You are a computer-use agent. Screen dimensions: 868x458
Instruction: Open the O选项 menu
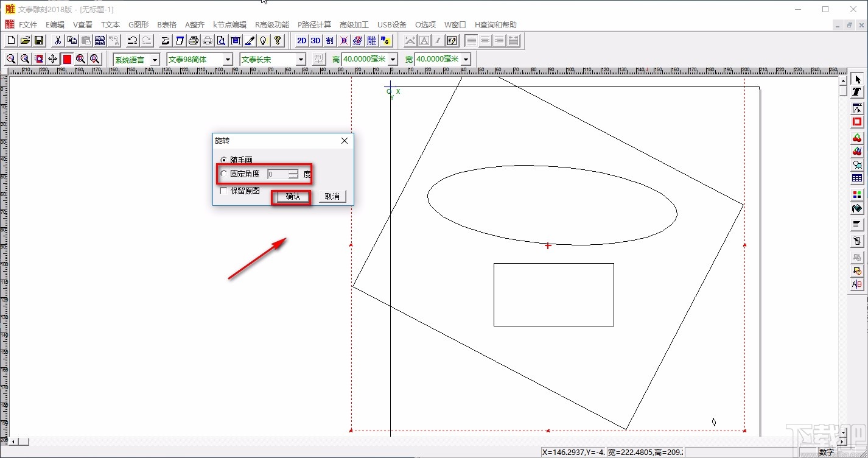[425, 25]
